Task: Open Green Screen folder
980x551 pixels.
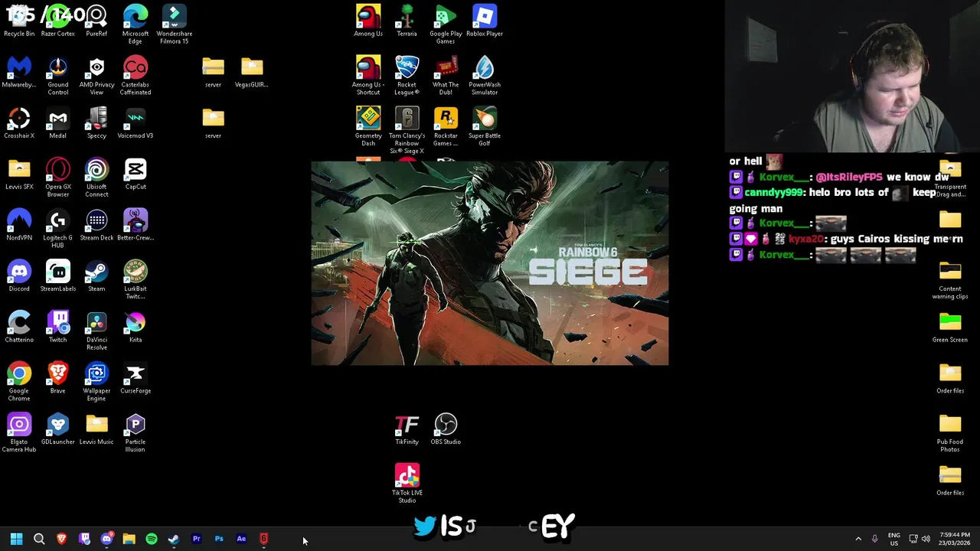Action: click(950, 328)
